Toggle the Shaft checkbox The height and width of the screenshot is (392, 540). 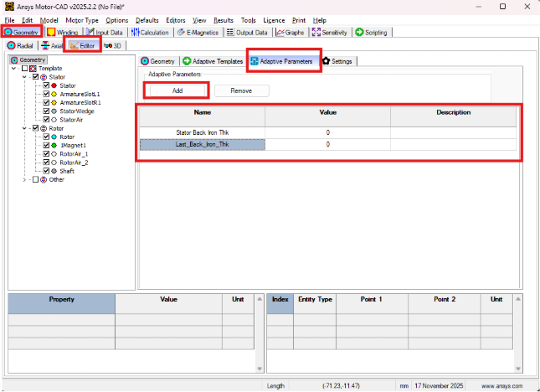pos(46,171)
